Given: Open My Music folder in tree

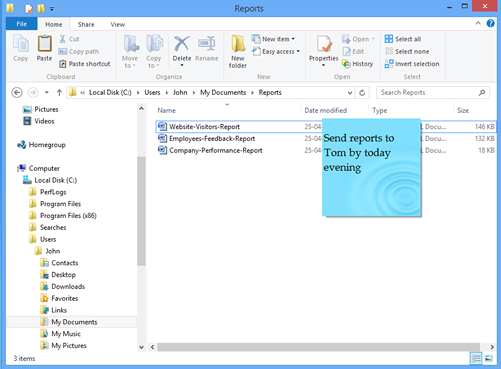Looking at the screenshot, I should (x=61, y=334).
